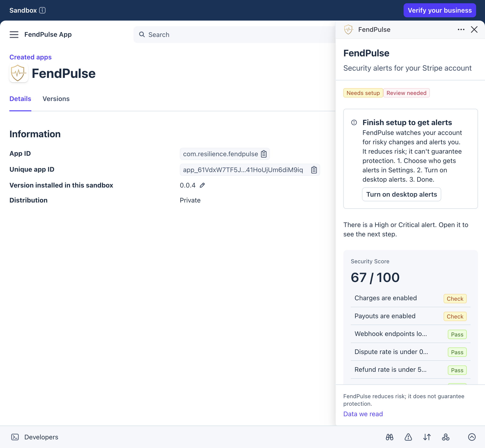Edit the installed version 0.0.4
Viewport: 485px width, 448px height.
[x=202, y=185]
